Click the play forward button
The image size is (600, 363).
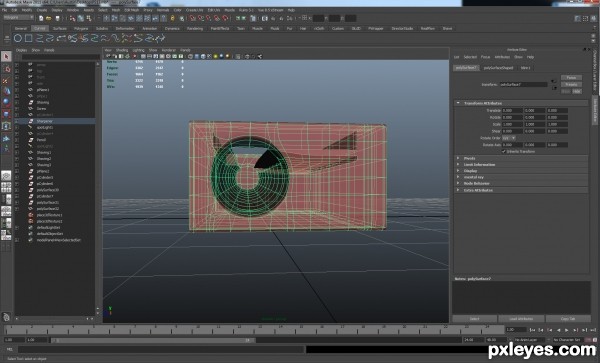point(567,330)
